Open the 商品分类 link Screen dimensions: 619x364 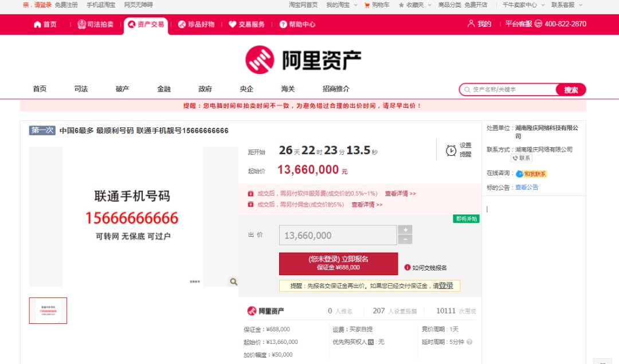click(x=450, y=5)
